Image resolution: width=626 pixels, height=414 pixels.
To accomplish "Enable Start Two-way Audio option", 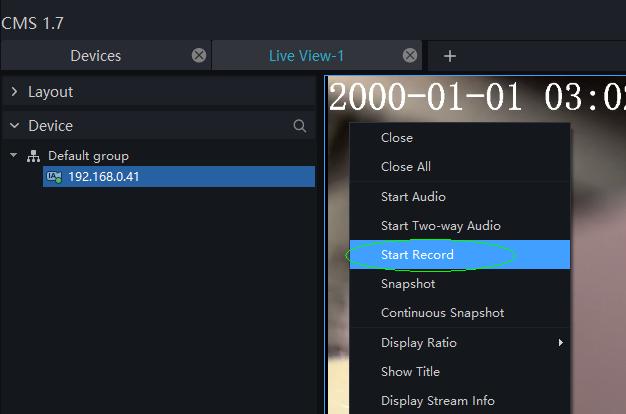I will coord(440,226).
